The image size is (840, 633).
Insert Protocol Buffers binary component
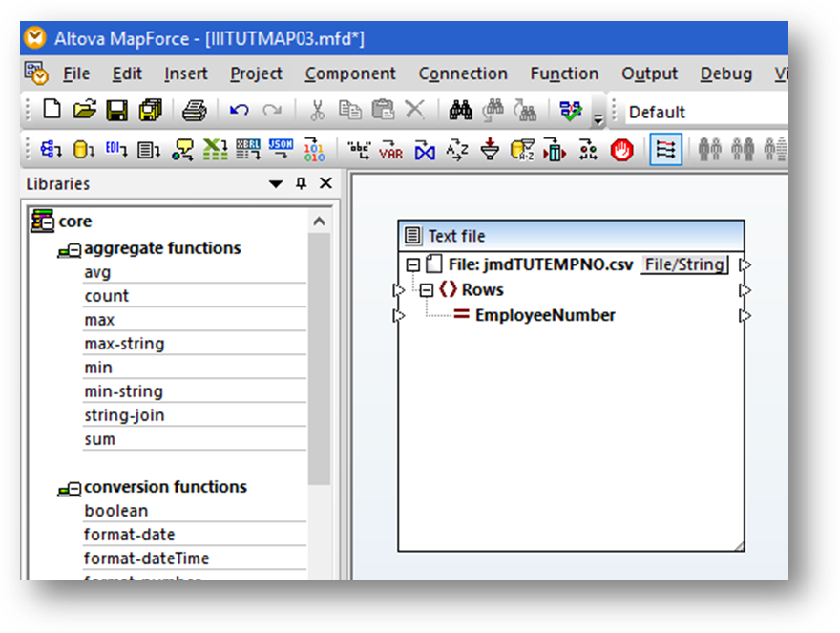click(314, 150)
